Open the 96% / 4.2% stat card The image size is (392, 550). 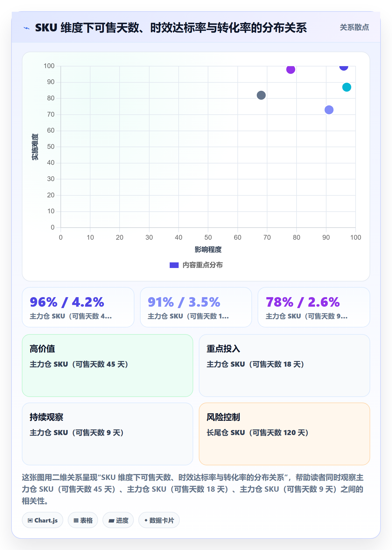click(x=78, y=307)
